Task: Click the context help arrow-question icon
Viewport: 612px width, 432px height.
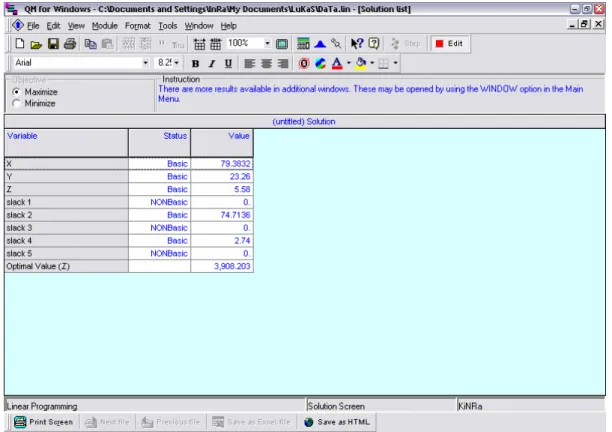Action: point(357,44)
